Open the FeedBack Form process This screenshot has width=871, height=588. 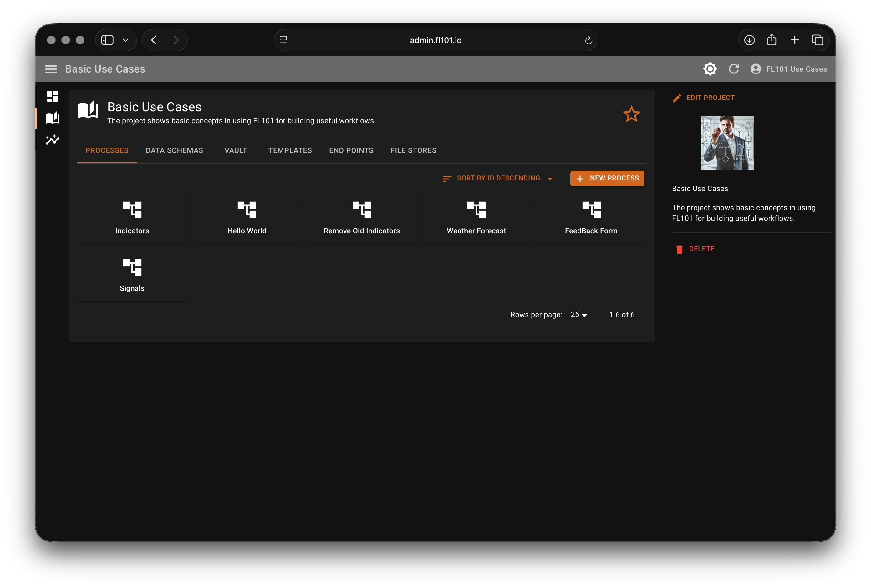(591, 217)
